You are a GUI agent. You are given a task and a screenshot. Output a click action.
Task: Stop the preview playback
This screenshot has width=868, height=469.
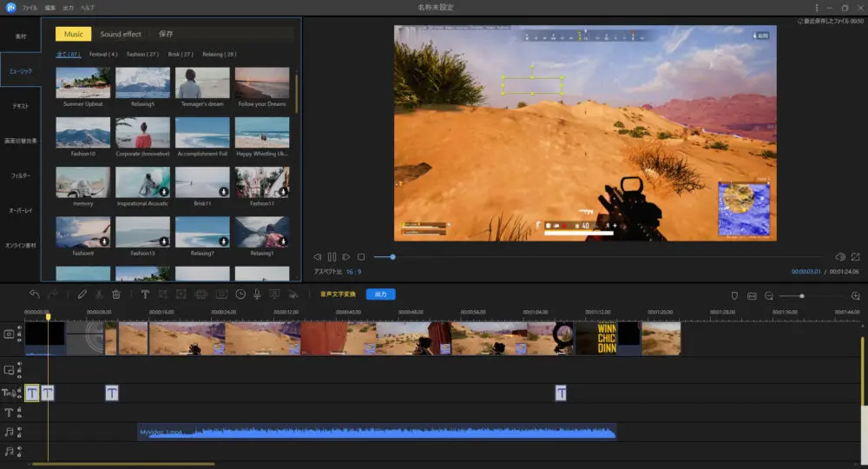(361, 257)
